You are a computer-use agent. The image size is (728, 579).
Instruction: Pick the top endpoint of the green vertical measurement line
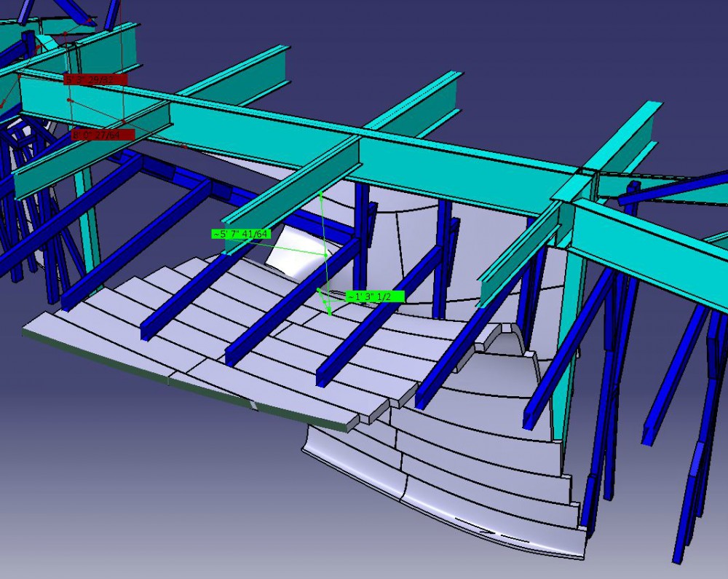point(321,192)
